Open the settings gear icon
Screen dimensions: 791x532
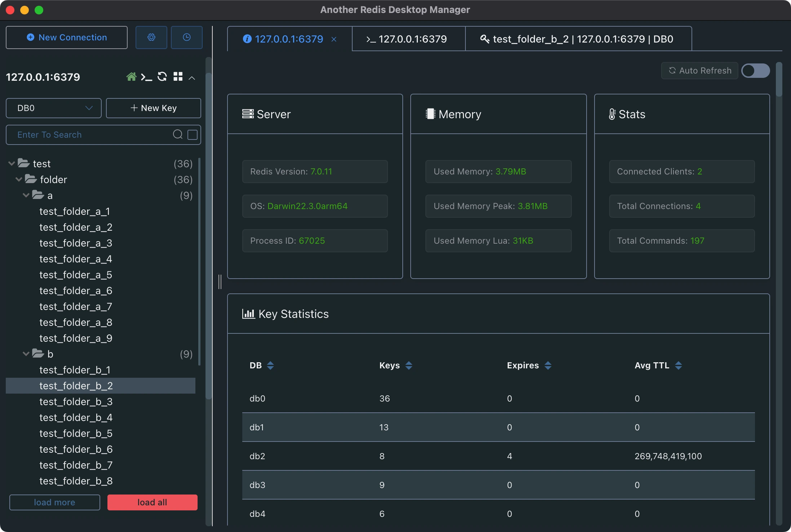[x=151, y=37]
